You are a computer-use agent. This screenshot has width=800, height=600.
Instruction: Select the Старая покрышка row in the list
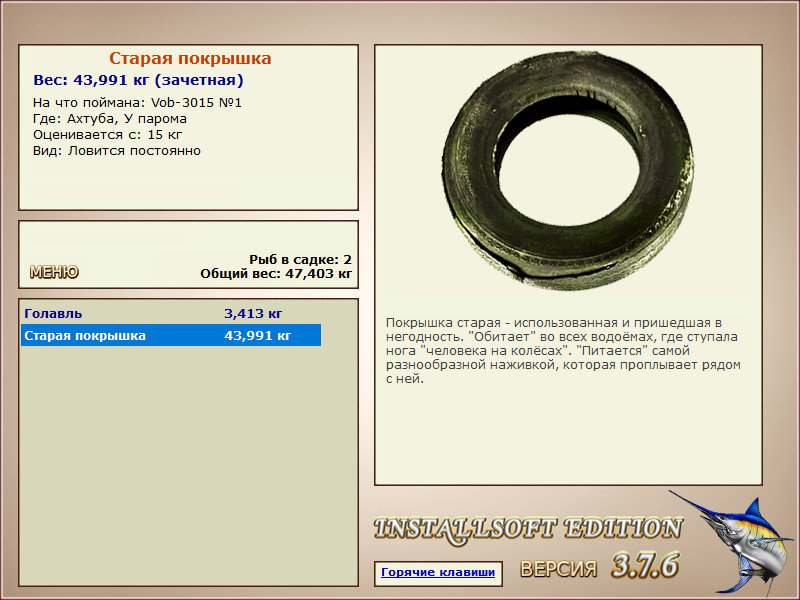[171, 336]
